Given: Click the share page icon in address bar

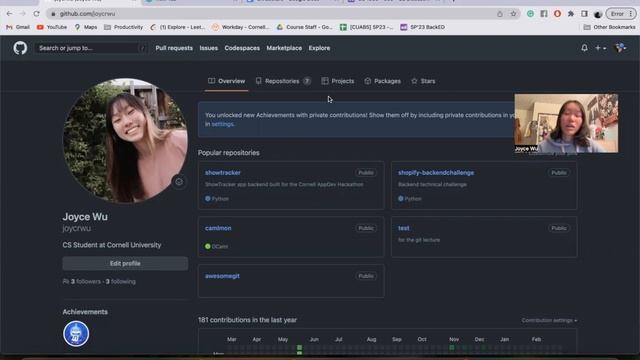Looking at the screenshot, I should coord(500,13).
